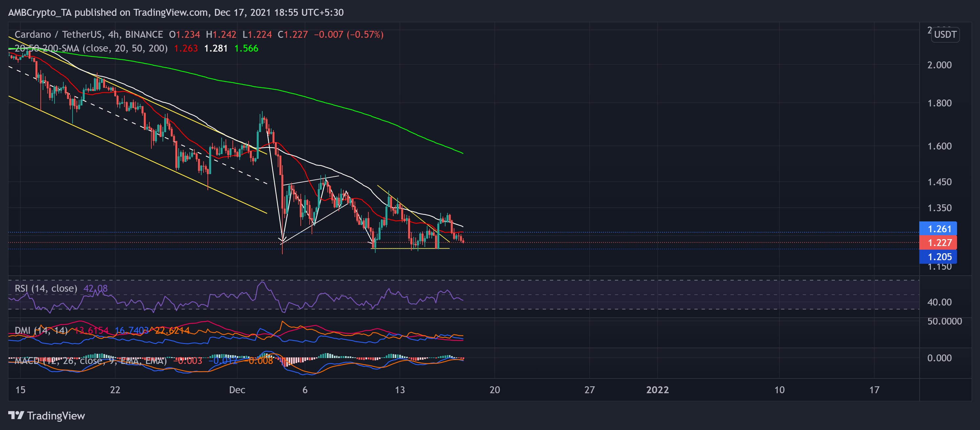Click the blue 1.205 price label
980x430 pixels.
coord(939,257)
